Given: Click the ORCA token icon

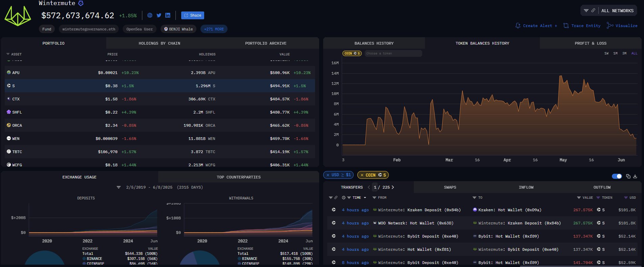Looking at the screenshot, I should pos(9,125).
